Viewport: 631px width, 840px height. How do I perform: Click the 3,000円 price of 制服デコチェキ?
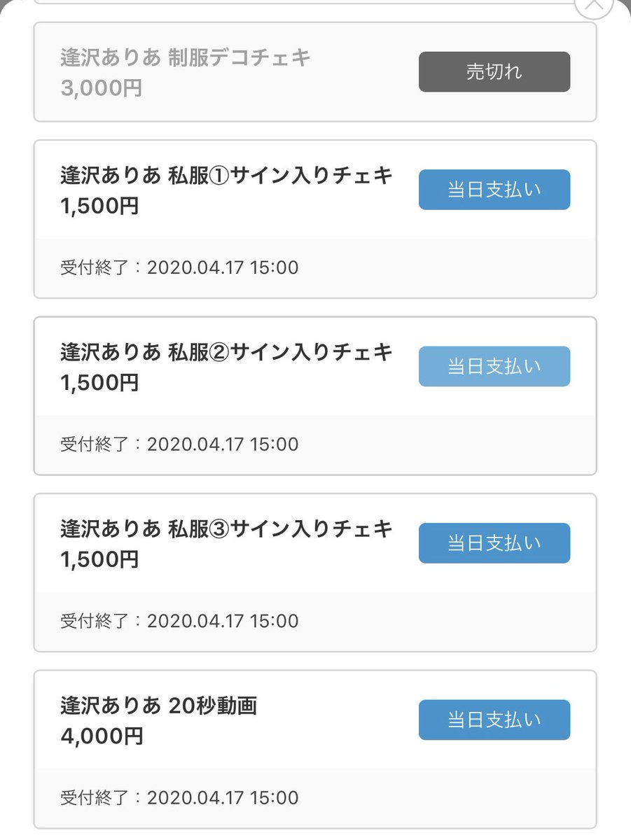(x=102, y=89)
